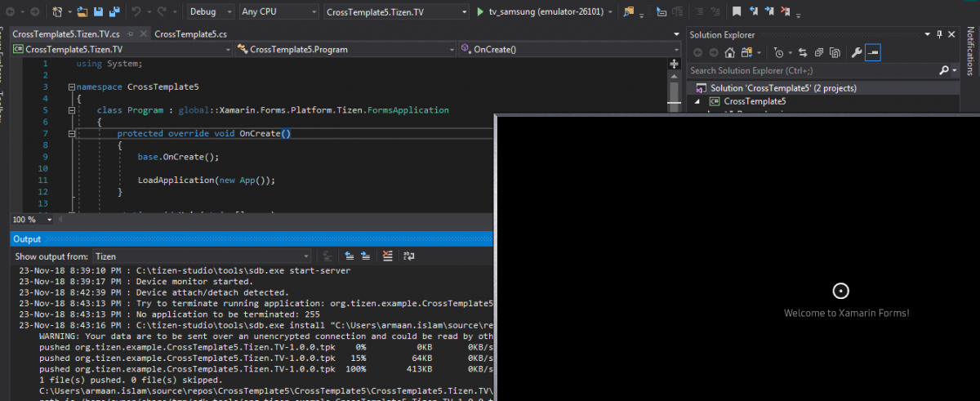980x401 pixels.
Task: Toggle Word Wrap in Output window
Action: (408, 256)
